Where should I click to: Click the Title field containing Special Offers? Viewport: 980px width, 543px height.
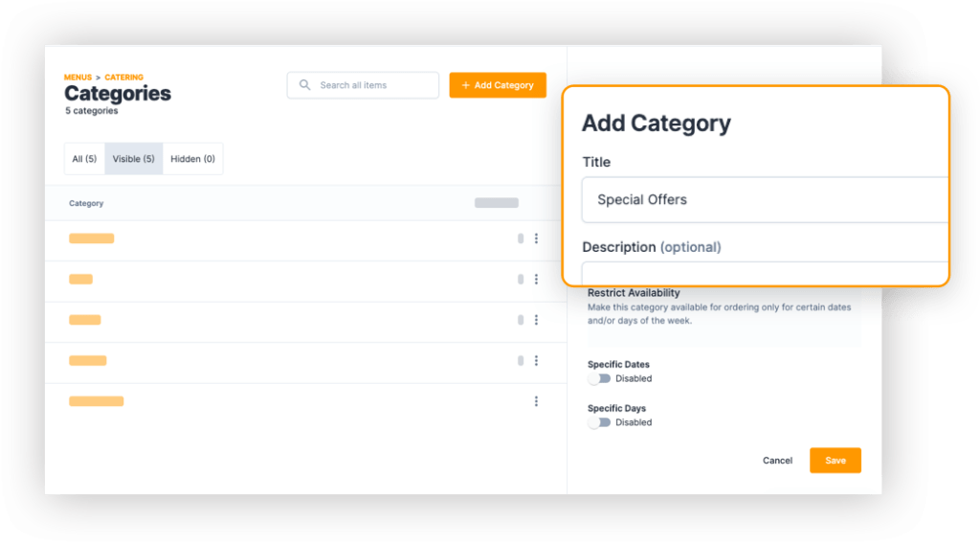pos(765,199)
